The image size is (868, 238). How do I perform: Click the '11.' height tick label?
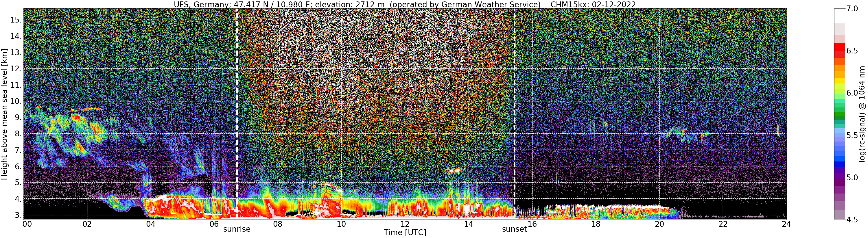(x=16, y=85)
